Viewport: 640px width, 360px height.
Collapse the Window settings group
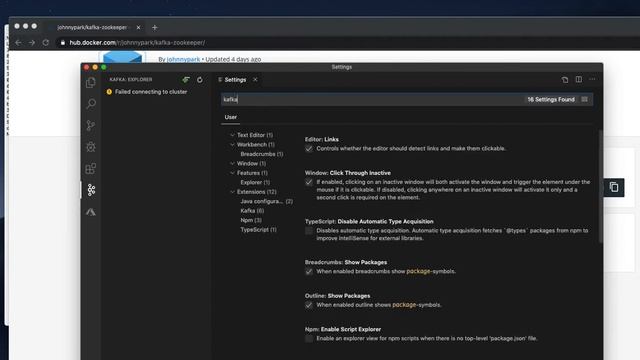[x=232, y=163]
